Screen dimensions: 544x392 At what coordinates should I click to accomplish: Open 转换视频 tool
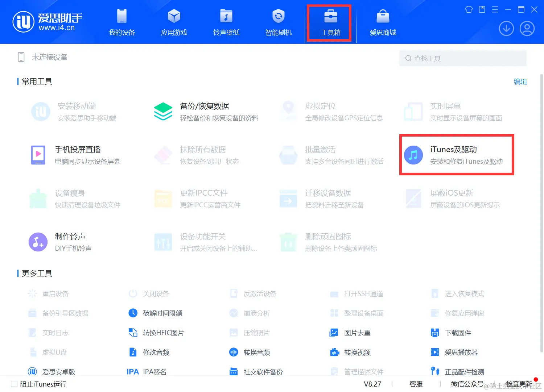point(350,352)
